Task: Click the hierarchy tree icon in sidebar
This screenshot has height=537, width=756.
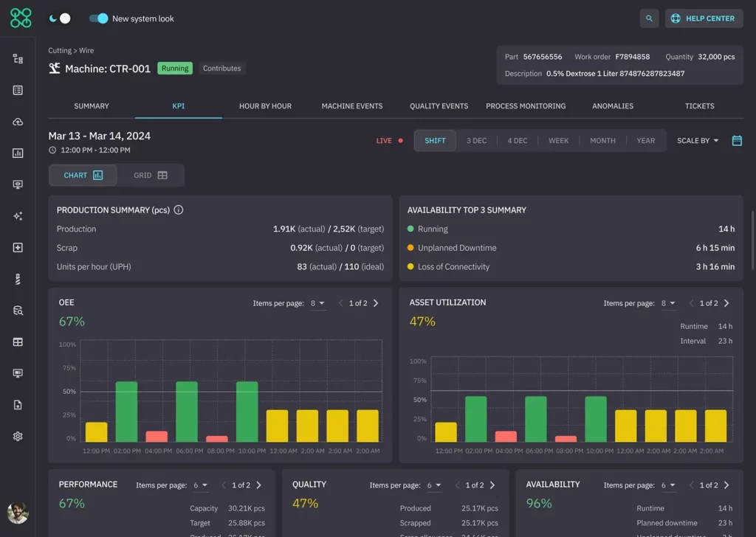Action: point(18,59)
